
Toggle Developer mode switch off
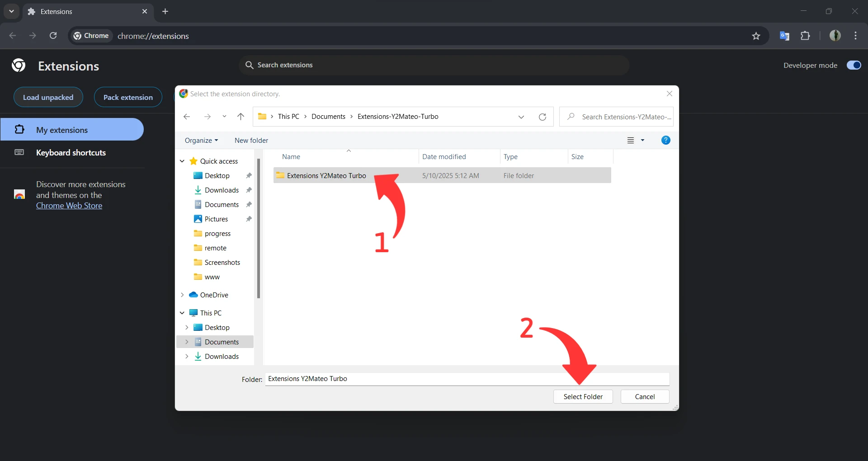(x=854, y=65)
